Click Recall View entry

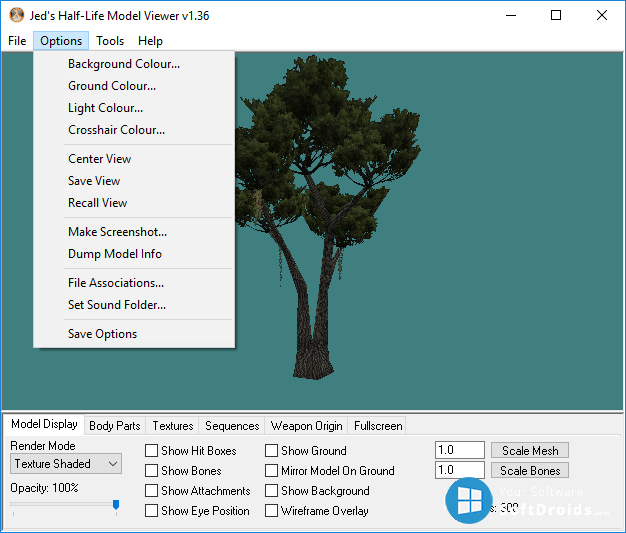pos(134,203)
